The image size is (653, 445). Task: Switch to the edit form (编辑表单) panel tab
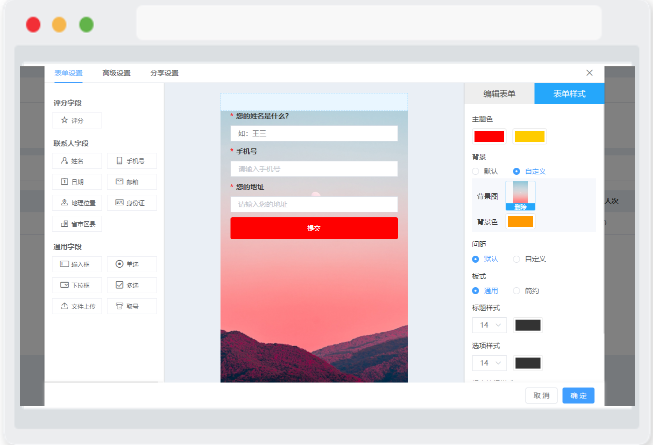(x=499, y=94)
